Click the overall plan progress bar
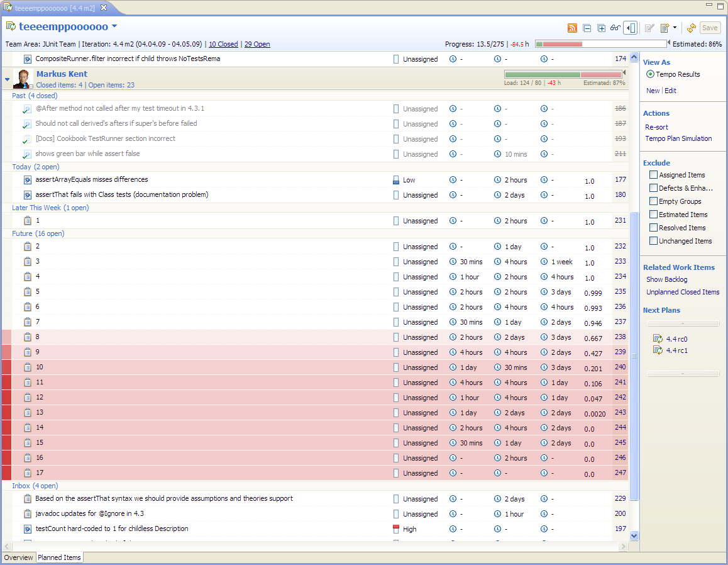 (601, 43)
